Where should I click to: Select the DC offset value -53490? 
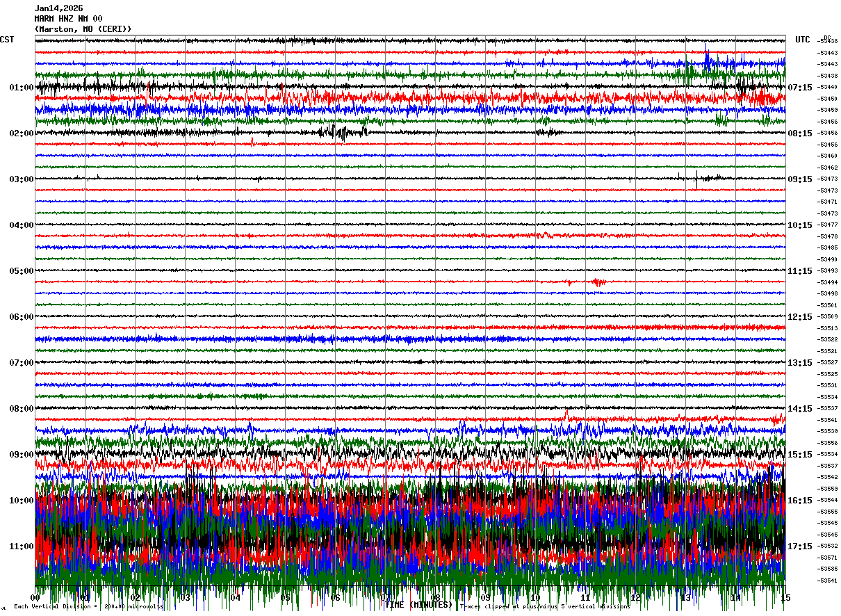[828, 259]
